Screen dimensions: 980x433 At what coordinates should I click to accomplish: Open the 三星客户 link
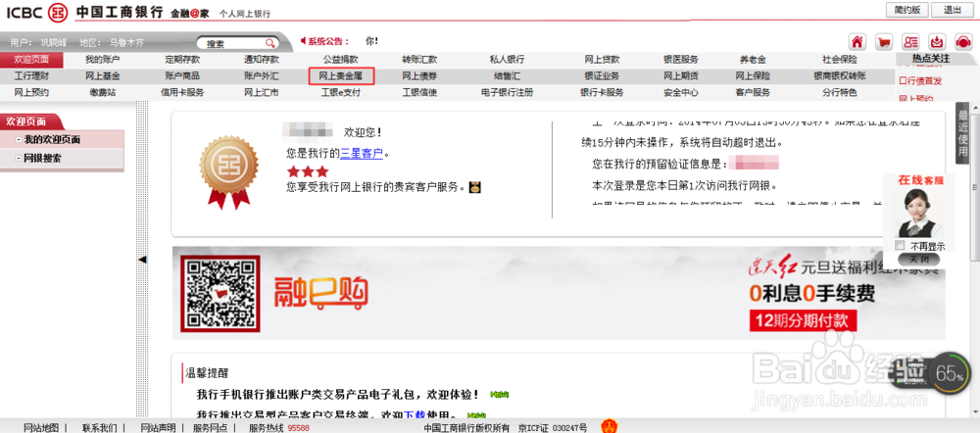tap(362, 153)
